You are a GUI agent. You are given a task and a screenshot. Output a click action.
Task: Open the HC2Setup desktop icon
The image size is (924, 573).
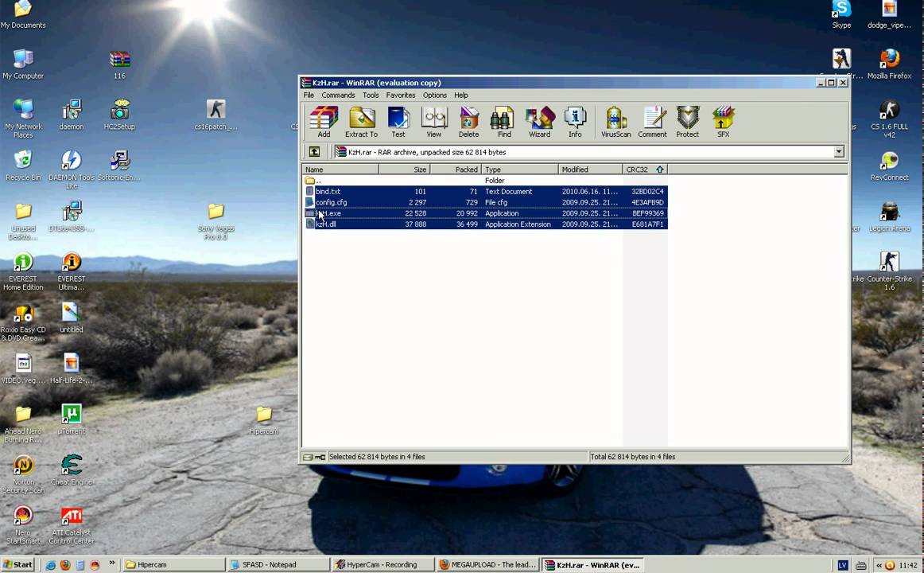tap(119, 115)
